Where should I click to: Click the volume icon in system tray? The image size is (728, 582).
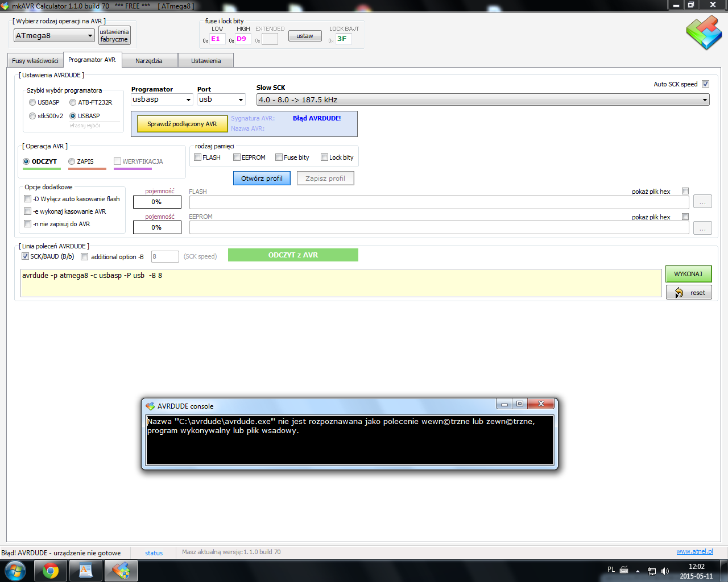point(665,571)
